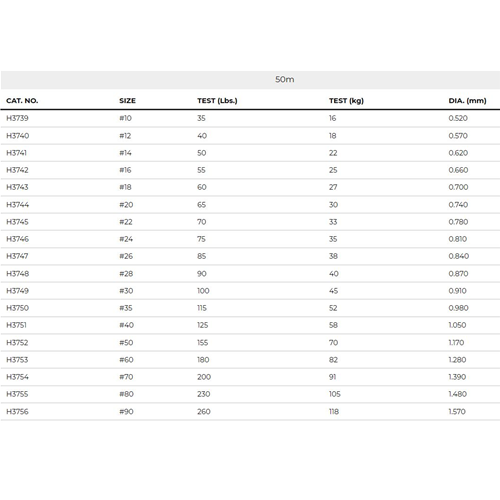Select the H3750 row entry
Image resolution: width=500 pixels, height=500 pixels.
point(250,308)
